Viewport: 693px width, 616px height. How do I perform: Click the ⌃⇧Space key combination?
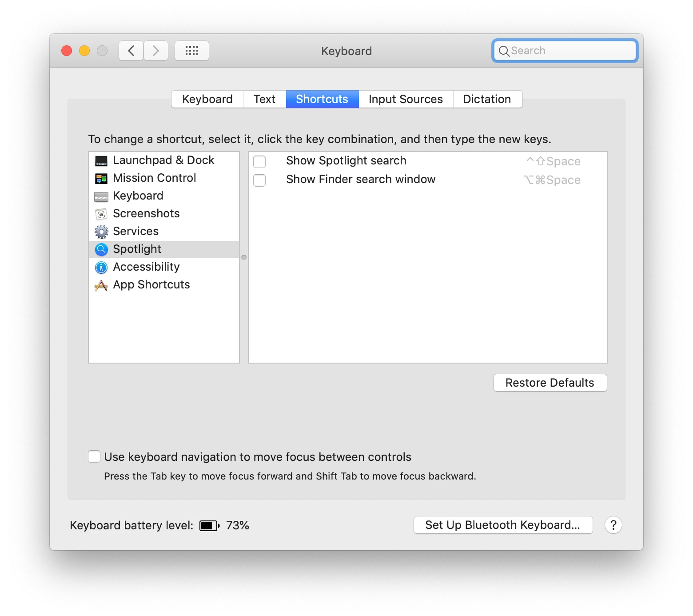(554, 161)
